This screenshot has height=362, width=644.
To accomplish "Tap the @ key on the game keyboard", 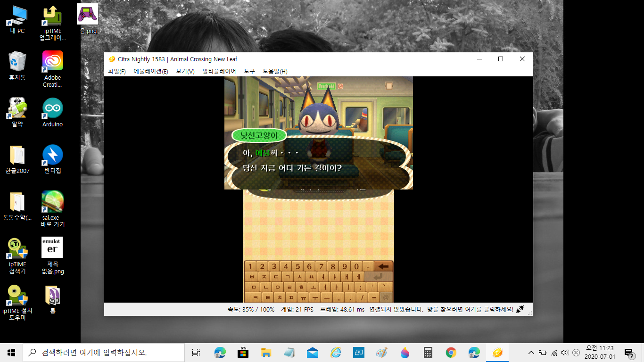I will pos(386,297).
